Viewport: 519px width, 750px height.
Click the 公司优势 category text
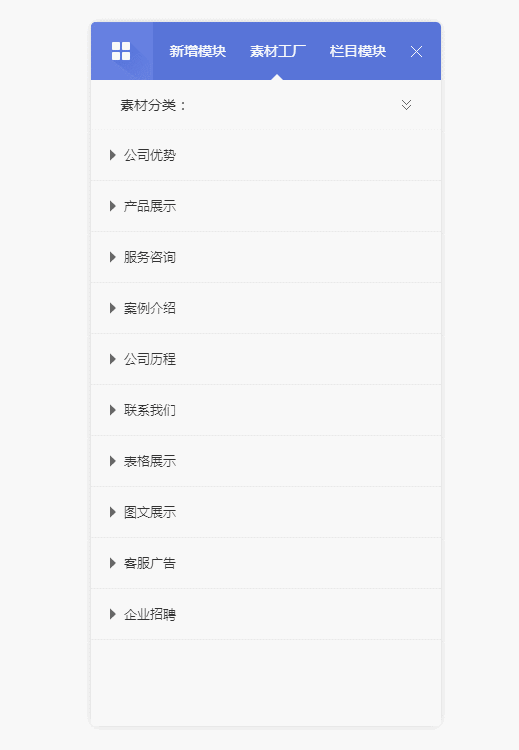[x=150, y=155]
